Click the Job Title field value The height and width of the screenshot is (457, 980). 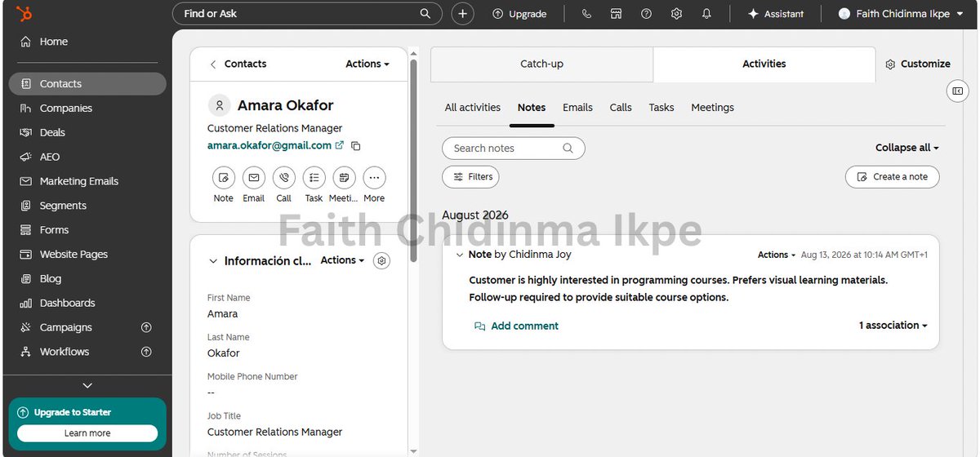[x=275, y=432]
